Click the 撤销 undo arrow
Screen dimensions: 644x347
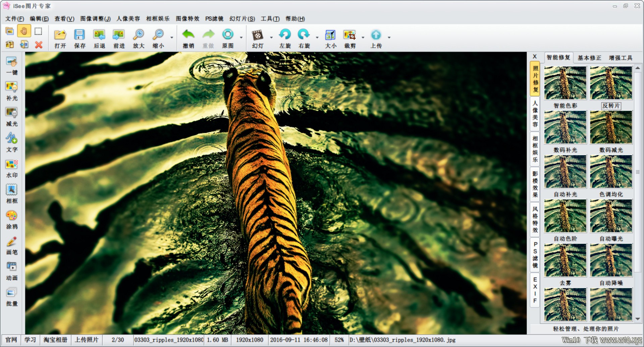(x=189, y=35)
